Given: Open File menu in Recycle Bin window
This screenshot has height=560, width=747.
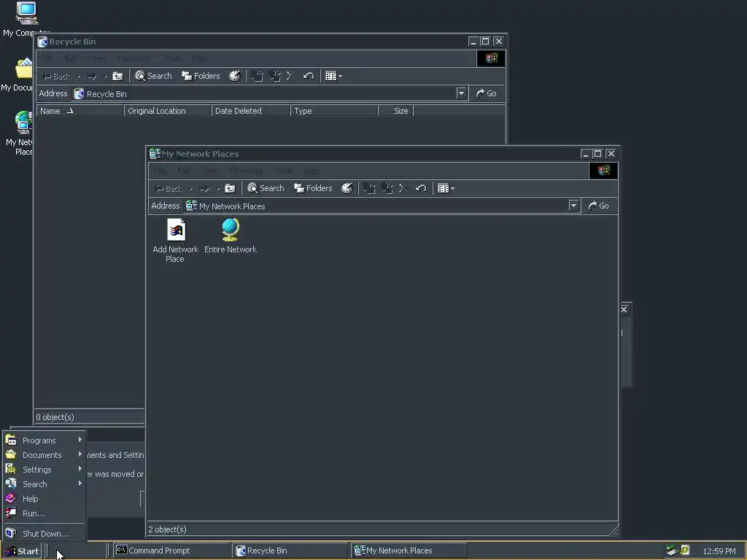Looking at the screenshot, I should pyautogui.click(x=47, y=58).
